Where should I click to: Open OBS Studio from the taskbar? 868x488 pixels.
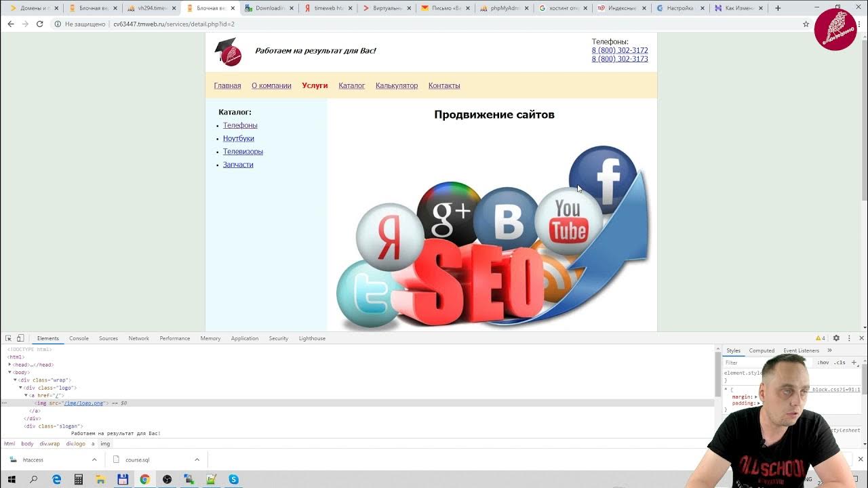(167, 479)
